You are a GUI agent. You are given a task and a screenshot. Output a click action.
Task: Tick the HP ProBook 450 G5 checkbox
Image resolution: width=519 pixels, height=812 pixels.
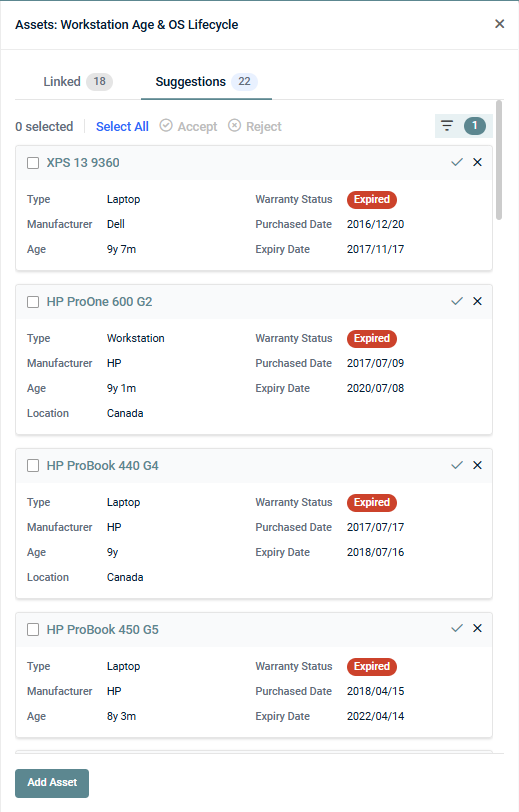[x=33, y=630]
